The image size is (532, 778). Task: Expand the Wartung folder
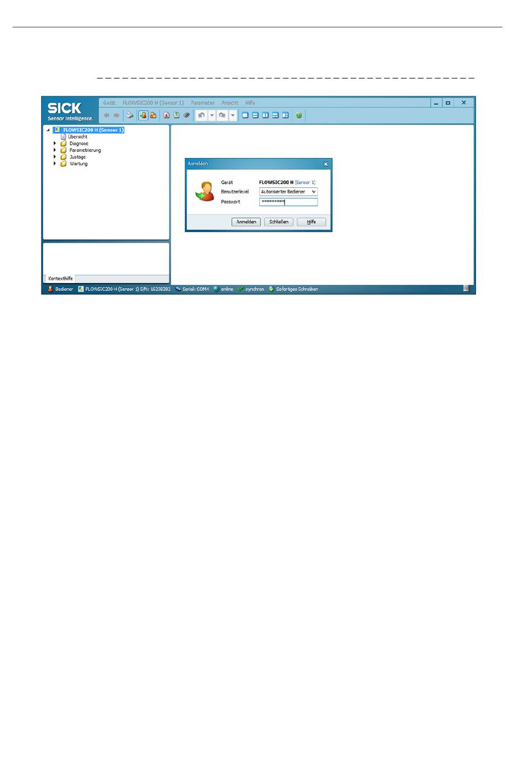tap(55, 164)
